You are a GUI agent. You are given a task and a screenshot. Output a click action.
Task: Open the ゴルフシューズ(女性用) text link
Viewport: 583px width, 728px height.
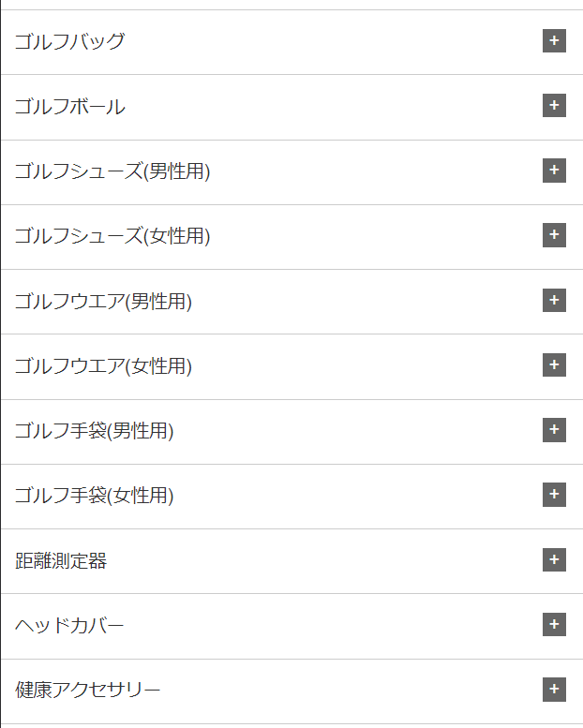click(x=112, y=236)
